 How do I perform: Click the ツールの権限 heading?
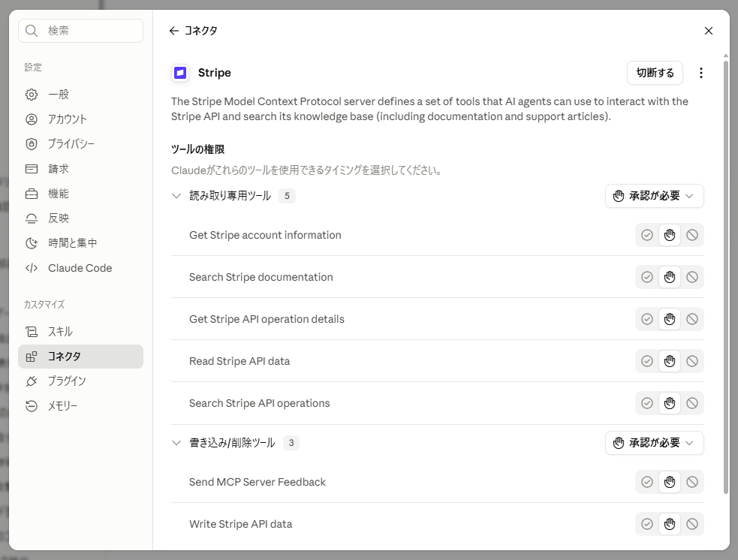click(197, 149)
